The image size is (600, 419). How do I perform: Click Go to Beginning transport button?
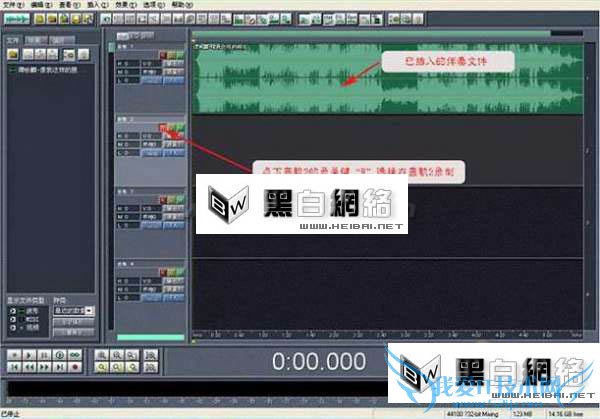(x=14, y=367)
